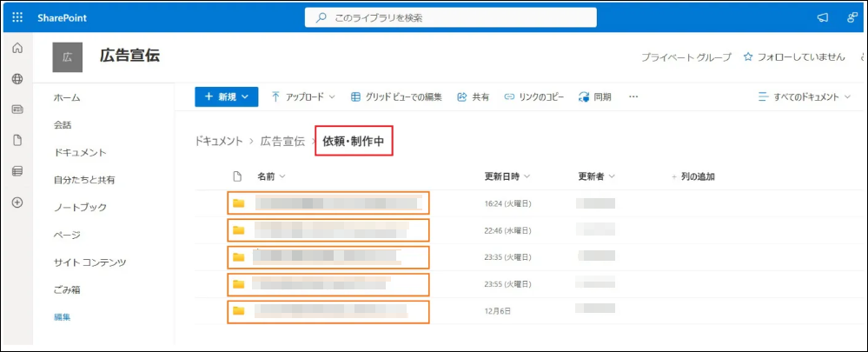Open folder icon updated 23:55 (火曜日)

coord(239,284)
